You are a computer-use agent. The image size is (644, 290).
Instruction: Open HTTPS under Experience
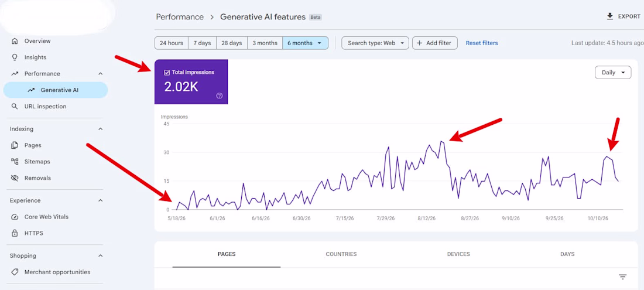(x=34, y=233)
